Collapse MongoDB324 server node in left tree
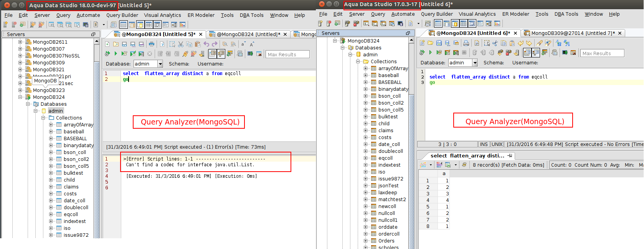 pos(20,97)
